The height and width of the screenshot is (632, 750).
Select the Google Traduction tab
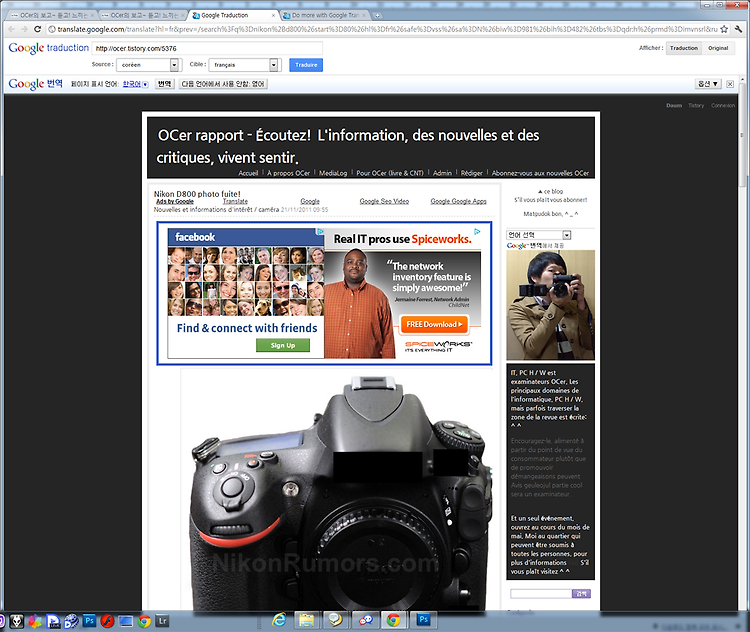[230, 15]
